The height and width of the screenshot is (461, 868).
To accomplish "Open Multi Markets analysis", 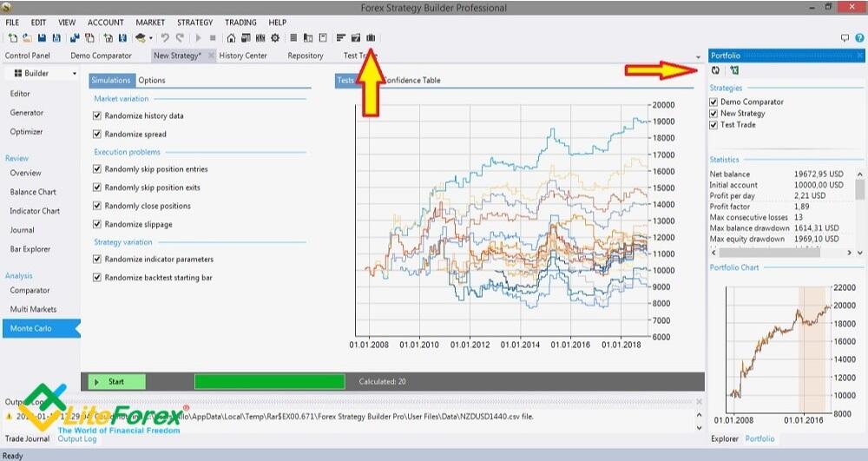I will [33, 309].
